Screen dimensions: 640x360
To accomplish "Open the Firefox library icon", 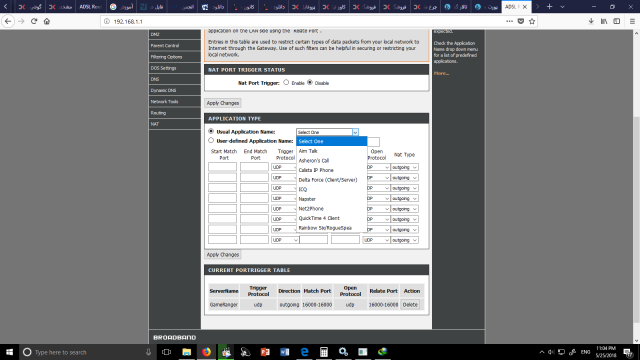I will [604, 21].
